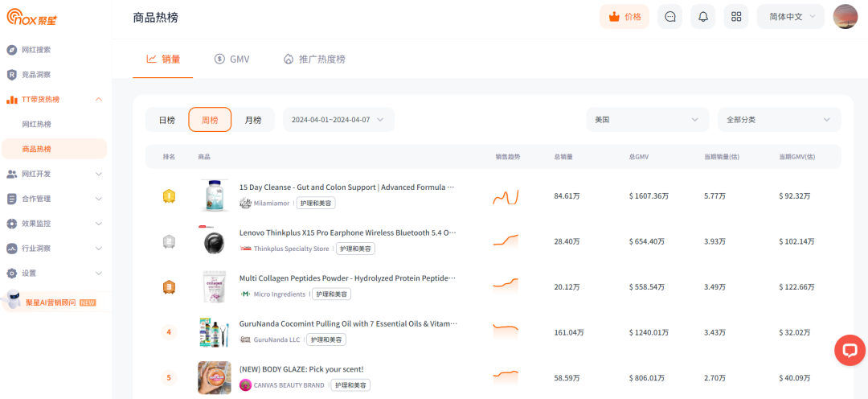Collapse the TT带货热榜 sidebar section
This screenshot has width=868, height=399.
tap(99, 100)
